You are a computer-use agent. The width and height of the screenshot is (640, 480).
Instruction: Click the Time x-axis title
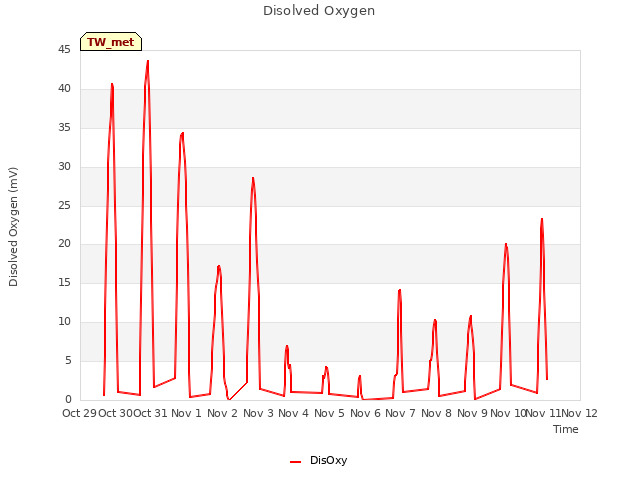click(566, 429)
